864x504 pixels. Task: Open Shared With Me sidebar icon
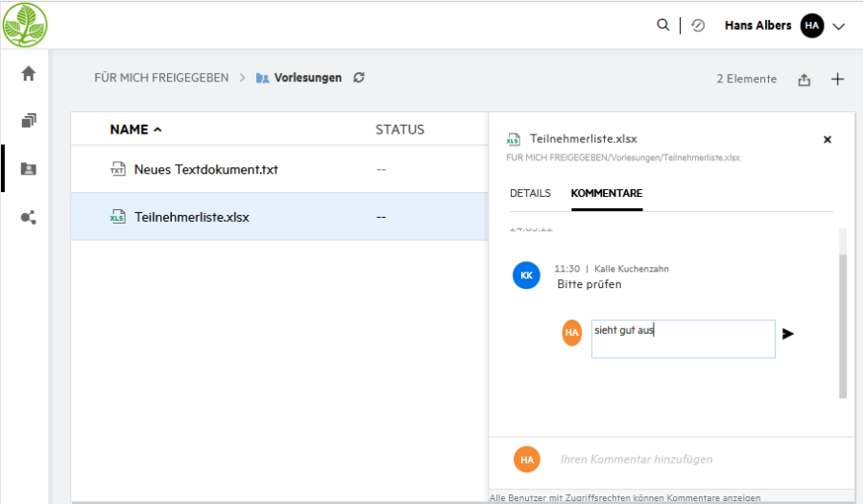click(x=28, y=169)
